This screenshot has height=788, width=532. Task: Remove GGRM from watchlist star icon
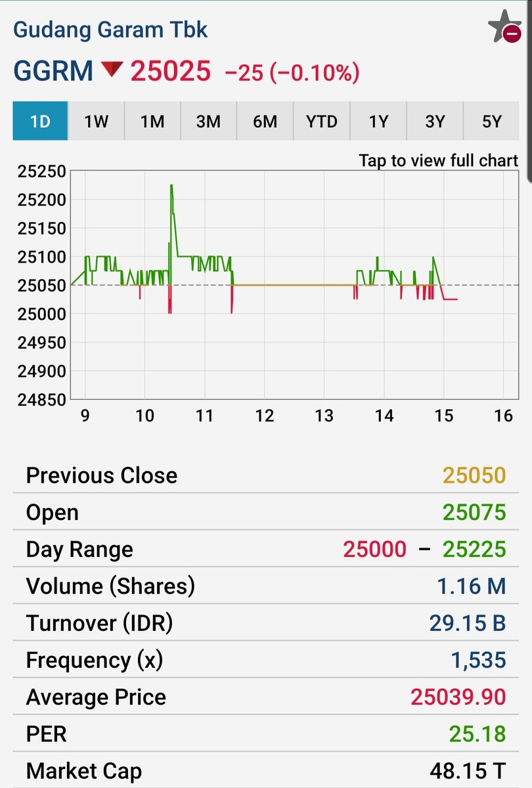504,27
